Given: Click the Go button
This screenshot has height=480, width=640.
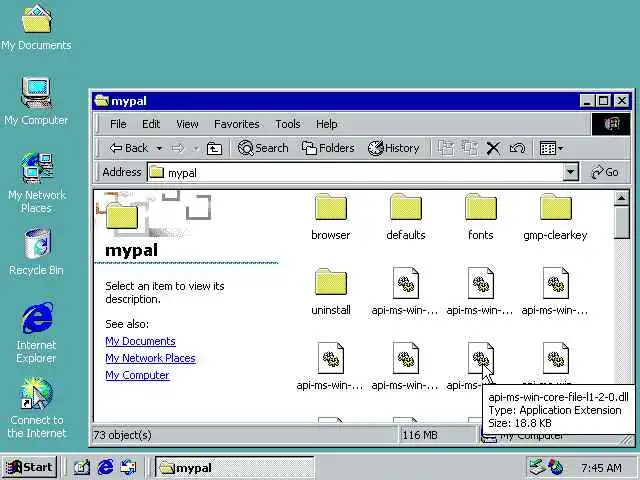Looking at the screenshot, I should 605,172.
